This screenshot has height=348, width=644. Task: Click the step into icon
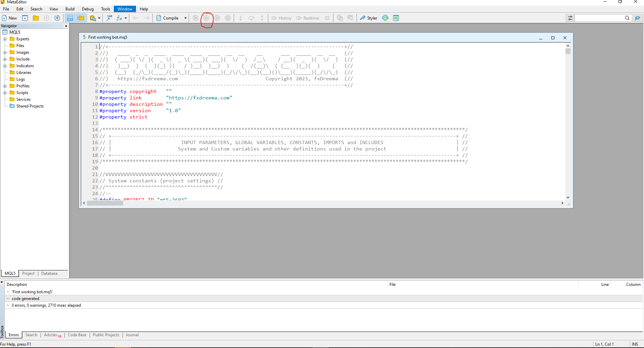(240, 18)
